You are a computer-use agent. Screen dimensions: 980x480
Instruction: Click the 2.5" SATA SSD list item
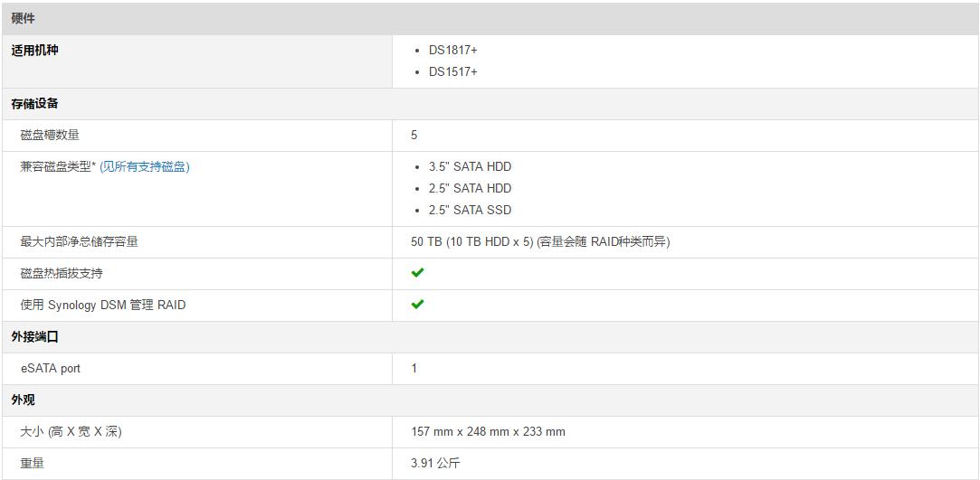470,210
